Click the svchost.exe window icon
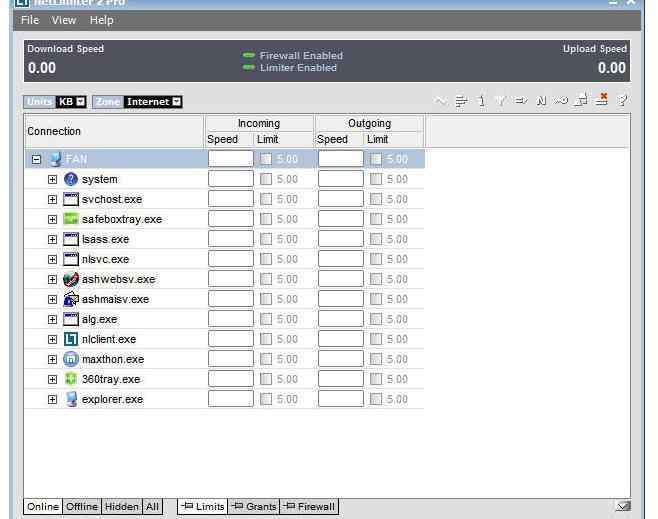Viewport: 658px width, 519px height. (x=71, y=199)
